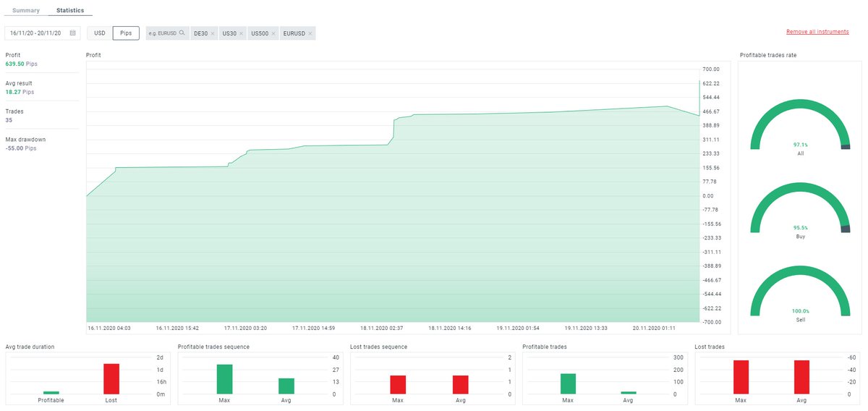Click the search magnifier icon in instrument field
Viewport: 868px width, 411px height.
[182, 33]
